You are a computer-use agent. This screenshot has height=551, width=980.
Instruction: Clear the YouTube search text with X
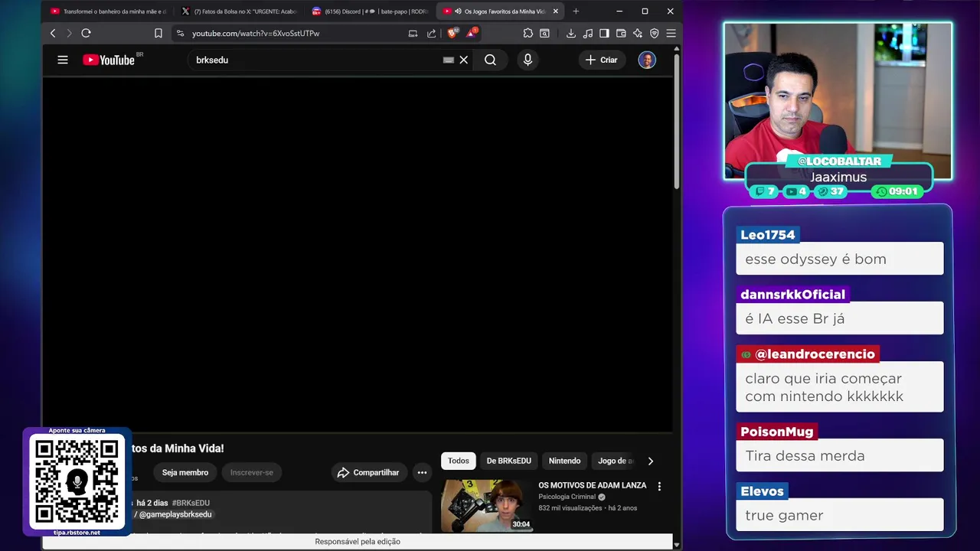(464, 60)
